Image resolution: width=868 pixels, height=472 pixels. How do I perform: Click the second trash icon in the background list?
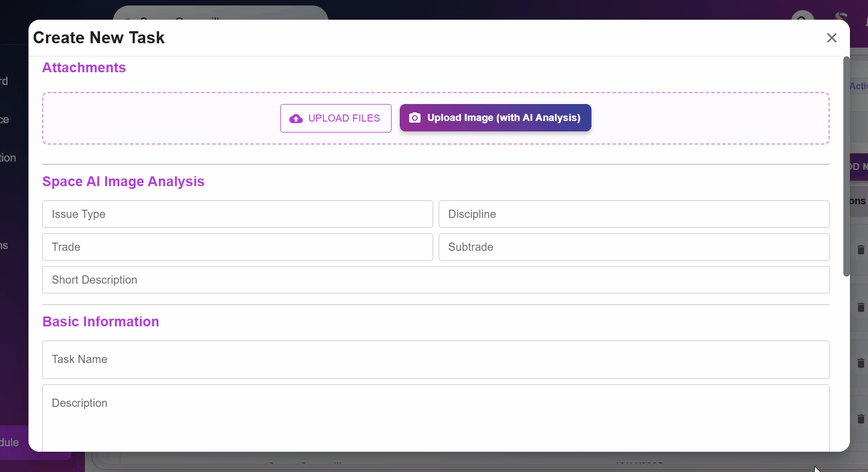[x=860, y=307]
